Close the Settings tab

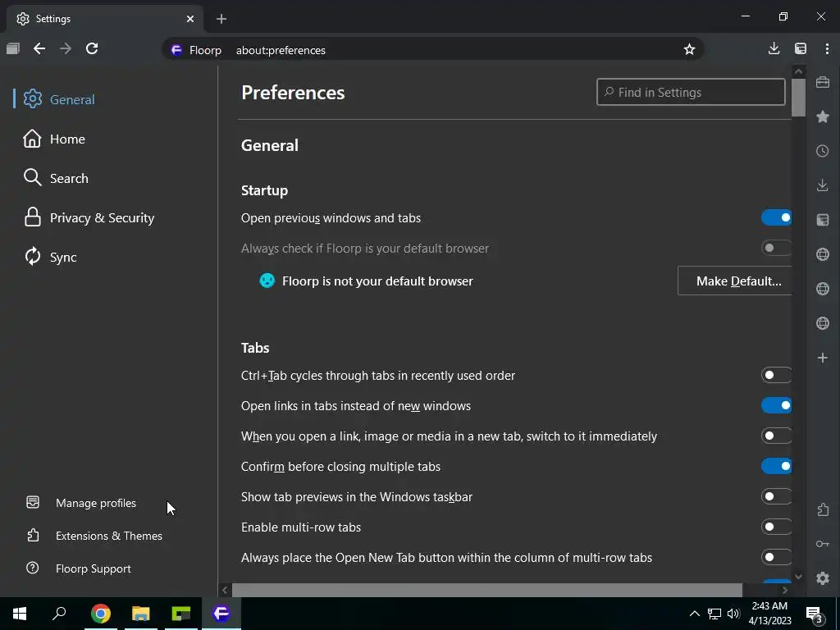tap(190, 19)
